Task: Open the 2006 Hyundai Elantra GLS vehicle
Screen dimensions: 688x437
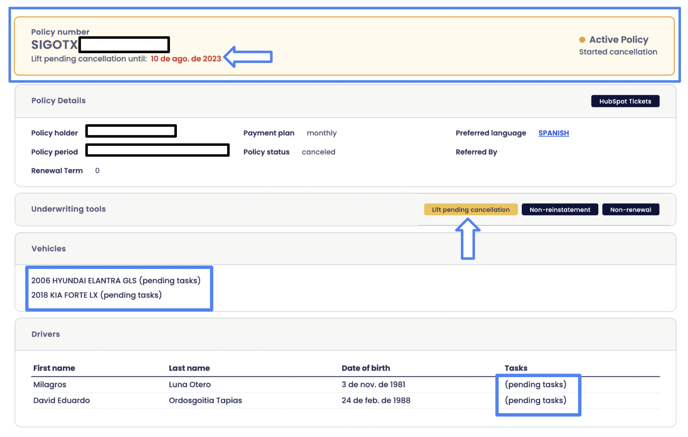Action: tap(115, 280)
